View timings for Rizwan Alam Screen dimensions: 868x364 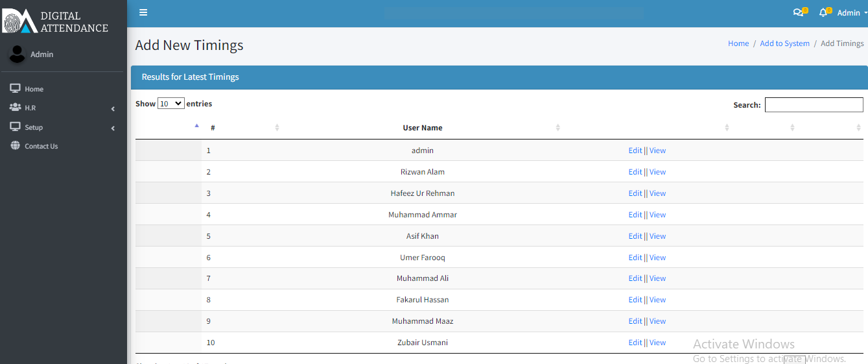point(657,172)
